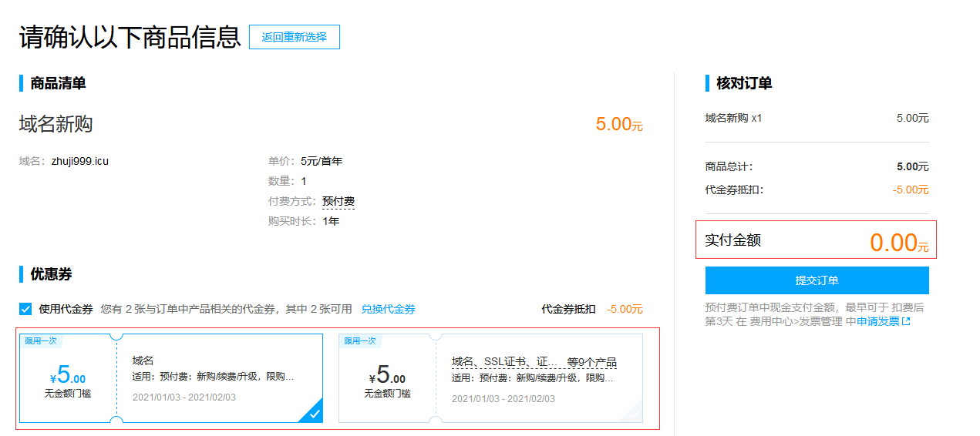Viewport: 980px width, 436px height.
Task: Click the 返回重新选择 button
Action: pyautogui.click(x=294, y=37)
